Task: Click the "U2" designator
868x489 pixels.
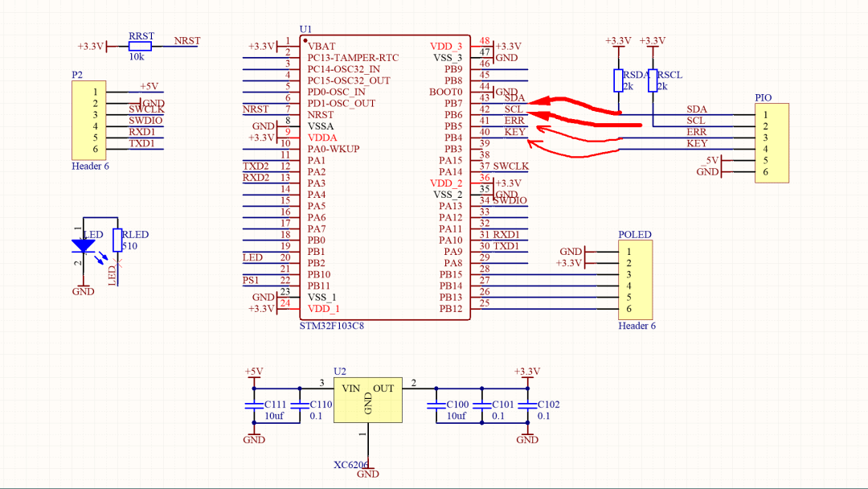Action: click(x=340, y=372)
